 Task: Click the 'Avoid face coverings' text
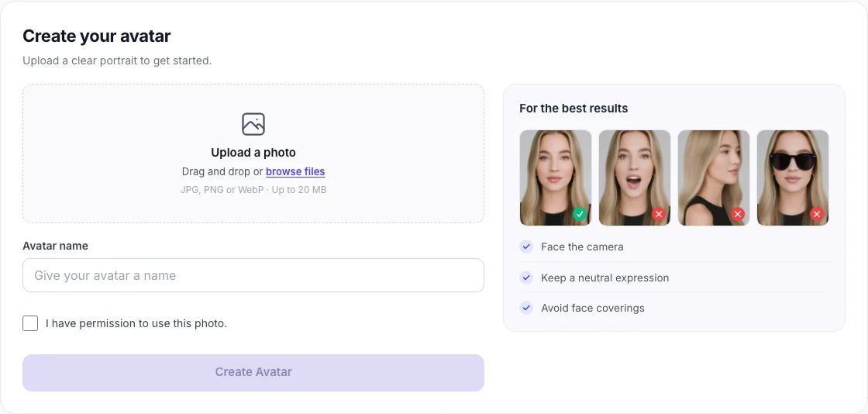(x=593, y=309)
